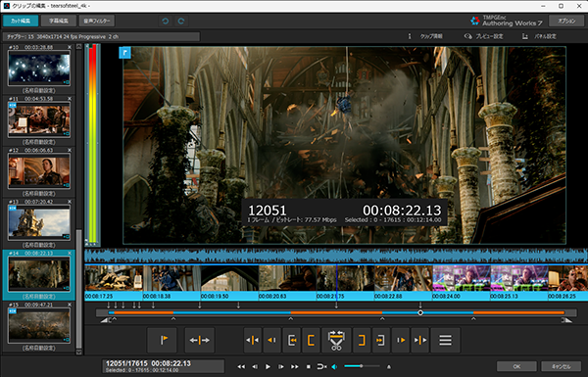
Task: Delete chapter #10 with its X button
Action: click(70, 47)
